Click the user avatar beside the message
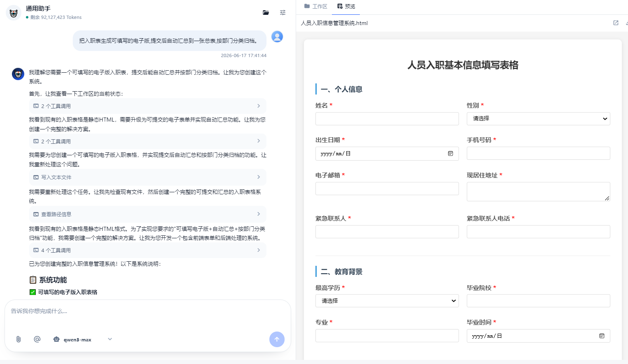628x364 pixels. click(x=277, y=37)
